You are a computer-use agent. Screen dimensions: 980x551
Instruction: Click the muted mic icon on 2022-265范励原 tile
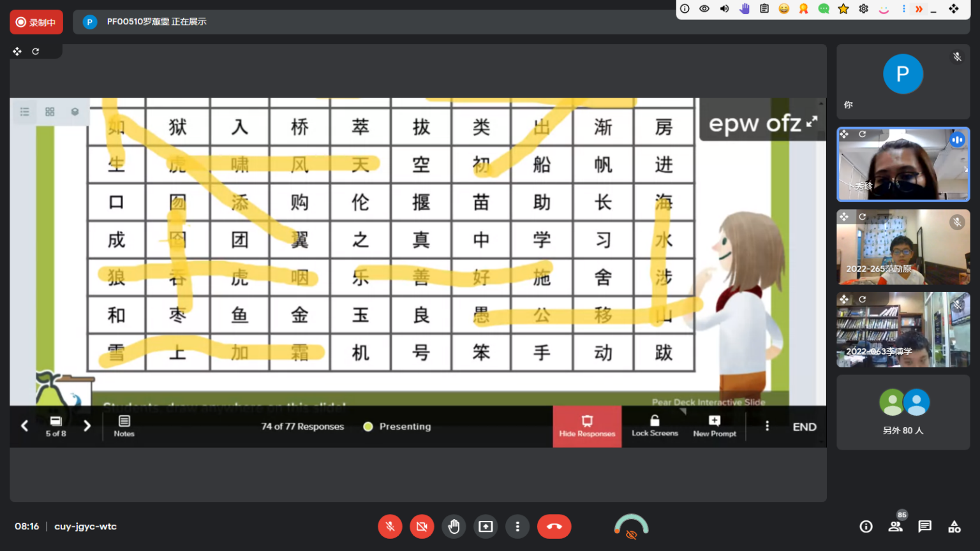pos(957,222)
